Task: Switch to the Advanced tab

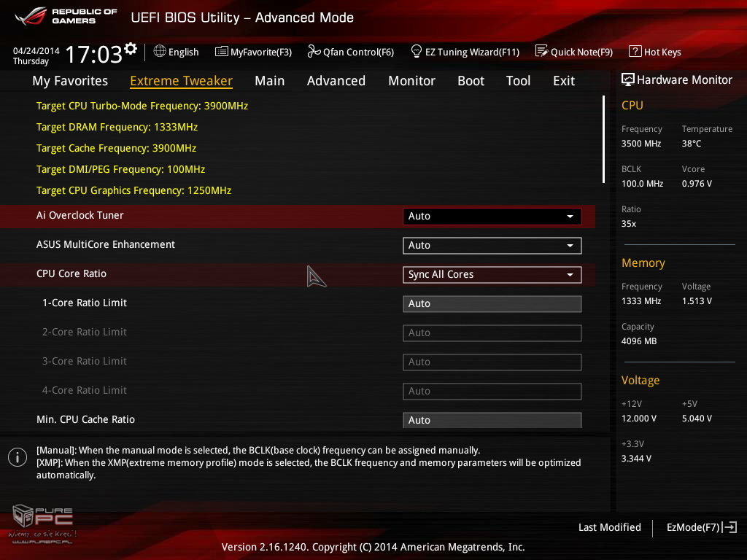Action: click(x=336, y=81)
